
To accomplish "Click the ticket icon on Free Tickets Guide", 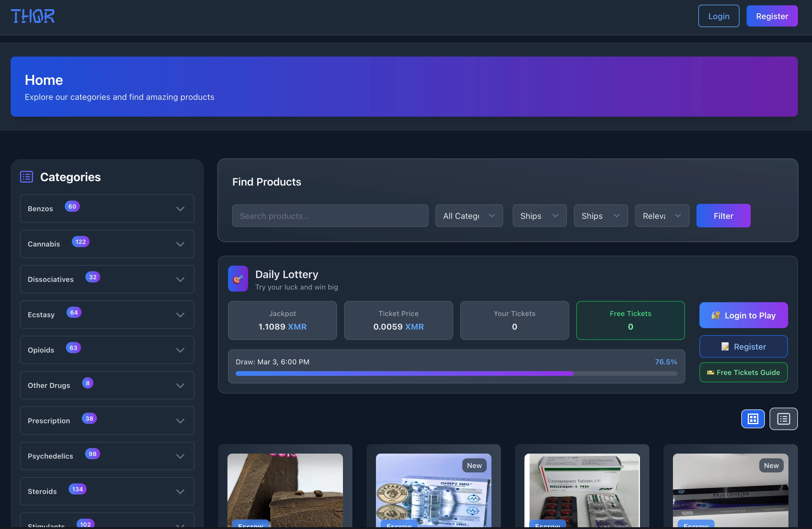I will (x=711, y=372).
